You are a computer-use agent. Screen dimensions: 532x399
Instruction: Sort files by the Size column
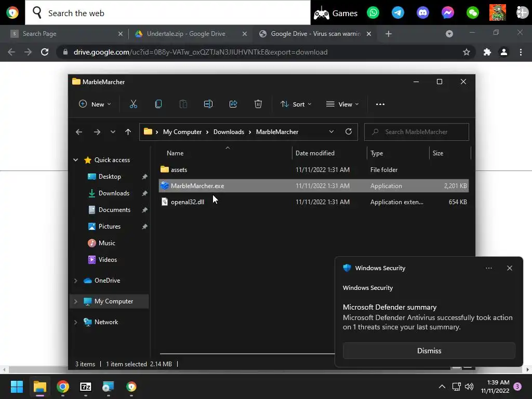[x=437, y=153]
